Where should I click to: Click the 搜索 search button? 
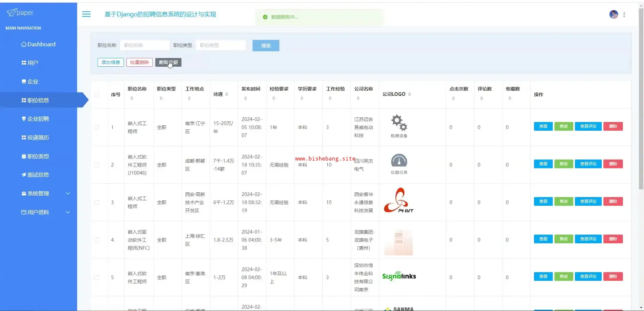tap(266, 46)
